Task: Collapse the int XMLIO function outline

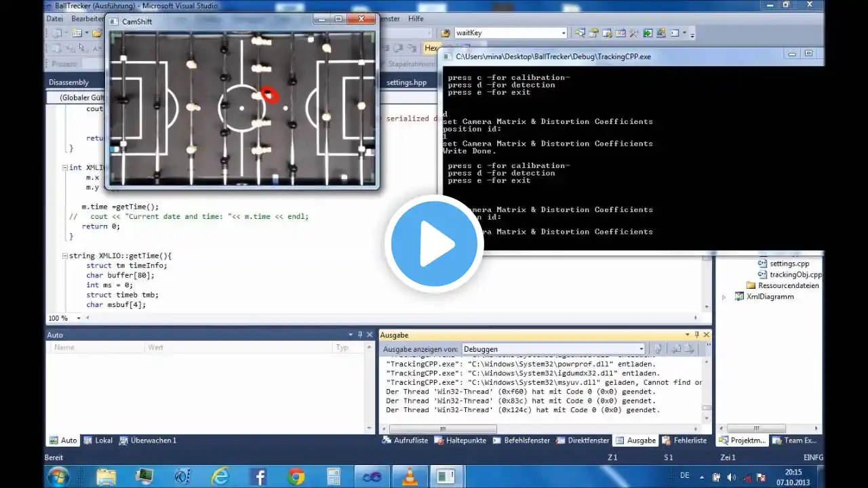Action: point(64,167)
